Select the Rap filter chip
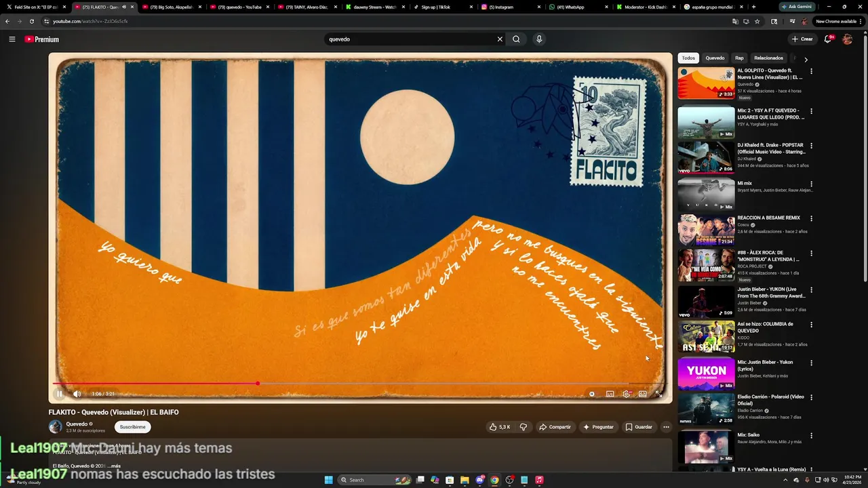 coord(739,58)
